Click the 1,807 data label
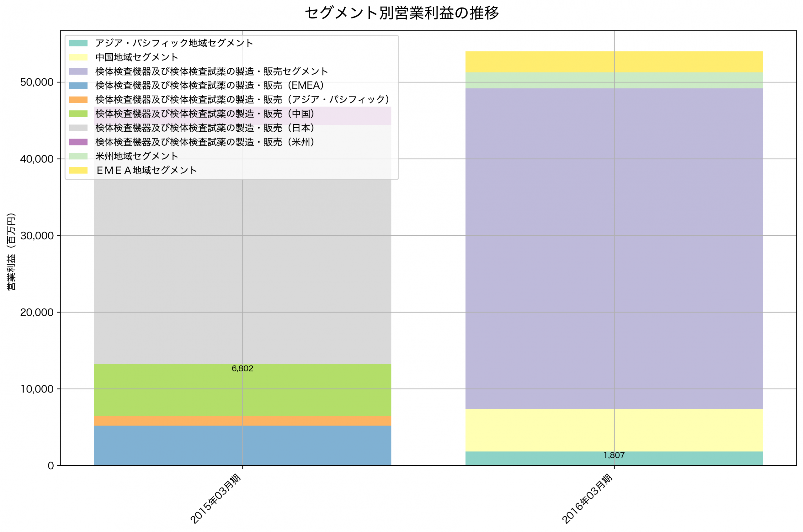 614,455
